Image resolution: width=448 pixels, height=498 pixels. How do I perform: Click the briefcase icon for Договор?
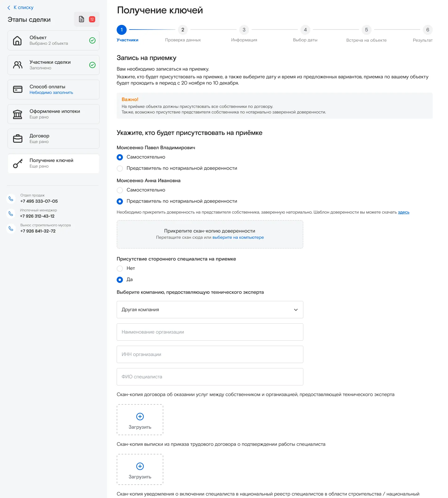[x=17, y=139]
